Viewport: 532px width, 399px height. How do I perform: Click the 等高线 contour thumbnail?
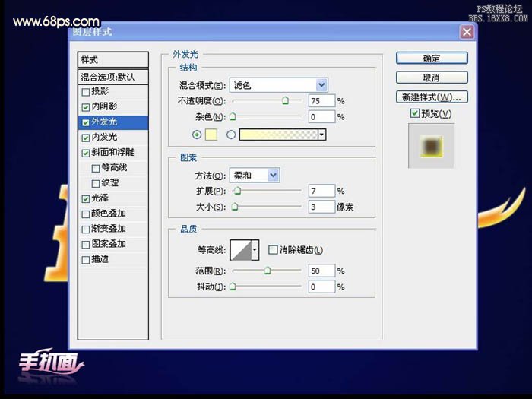(x=241, y=250)
